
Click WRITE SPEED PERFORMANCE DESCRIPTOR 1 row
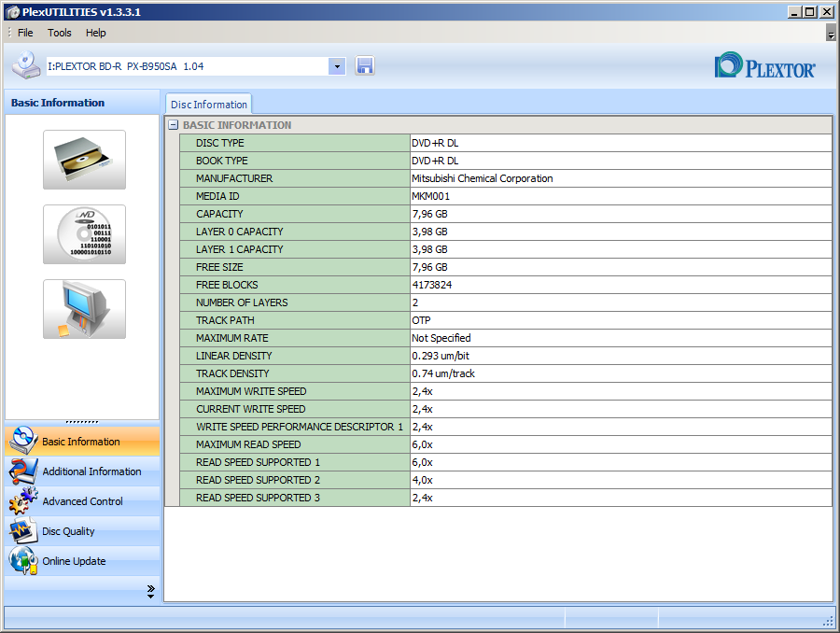click(506, 427)
